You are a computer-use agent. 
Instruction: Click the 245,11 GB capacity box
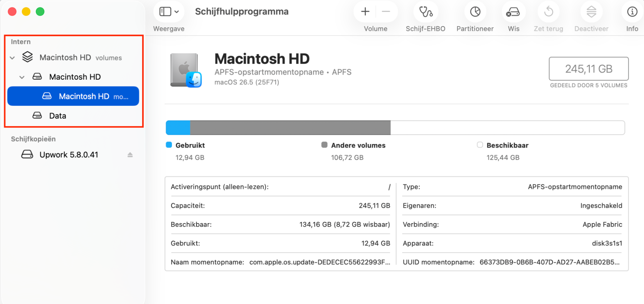pos(589,69)
